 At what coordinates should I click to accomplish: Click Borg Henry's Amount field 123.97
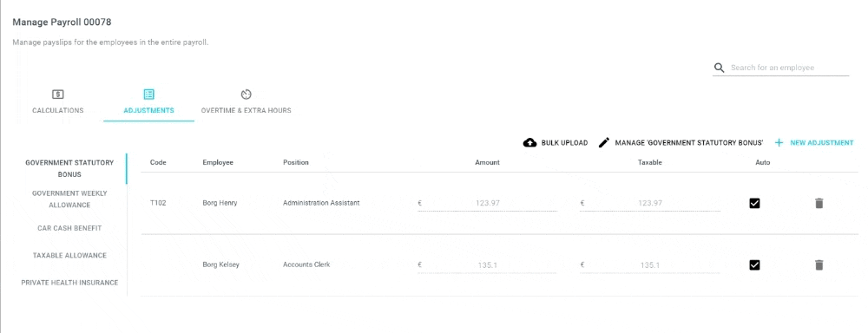[x=487, y=203]
